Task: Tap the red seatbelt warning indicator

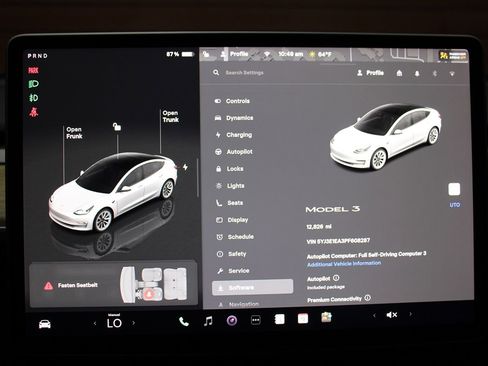Action: coord(33,112)
